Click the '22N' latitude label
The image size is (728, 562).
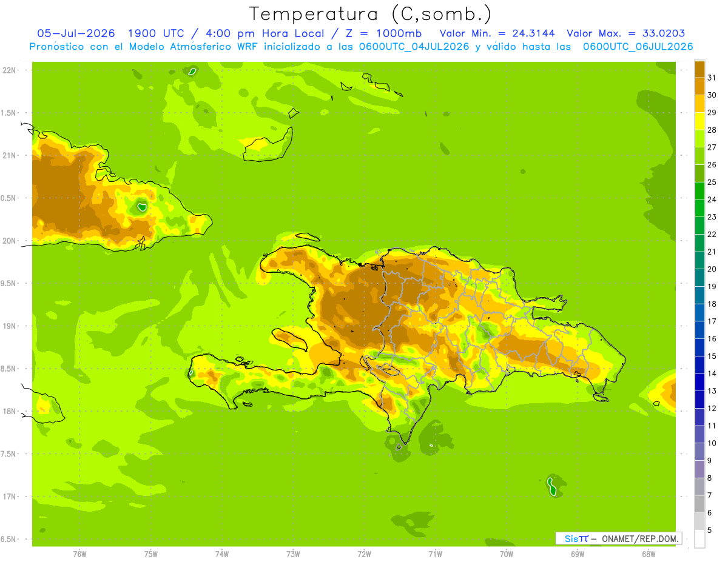9,70
